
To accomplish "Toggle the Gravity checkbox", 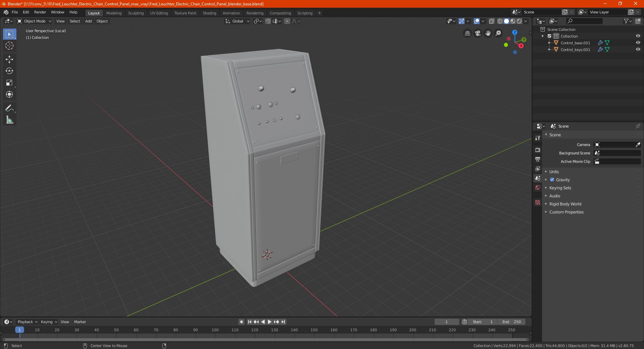I will [x=552, y=180].
